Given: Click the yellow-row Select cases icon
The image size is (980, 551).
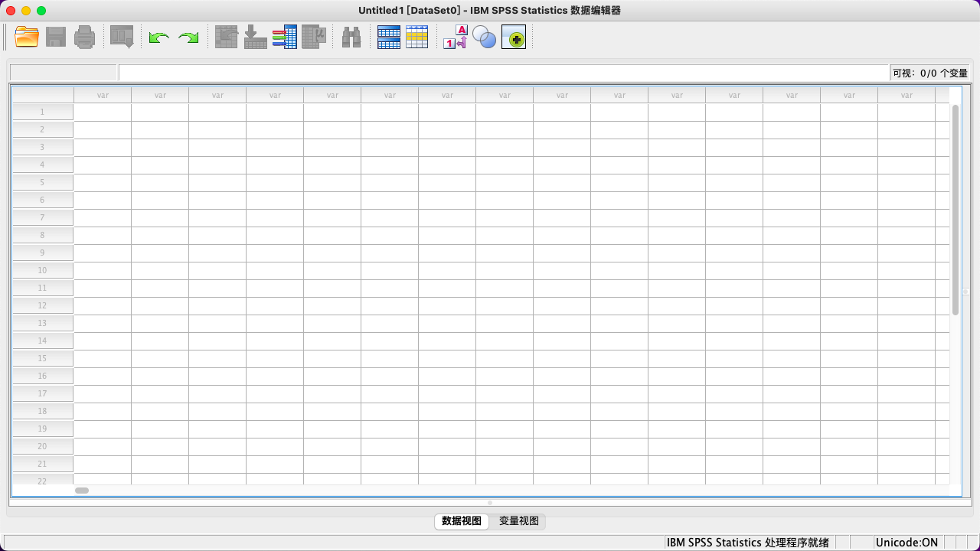Looking at the screenshot, I should click(417, 37).
